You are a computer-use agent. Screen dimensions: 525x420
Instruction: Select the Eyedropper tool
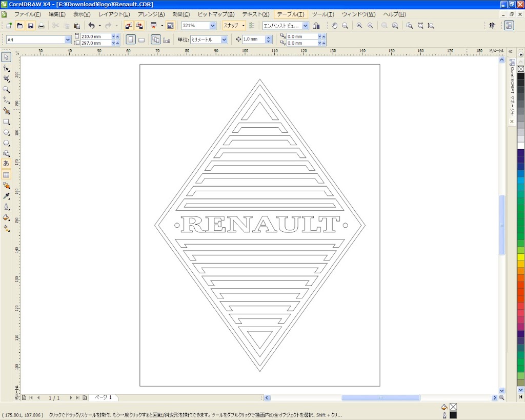tap(6, 196)
